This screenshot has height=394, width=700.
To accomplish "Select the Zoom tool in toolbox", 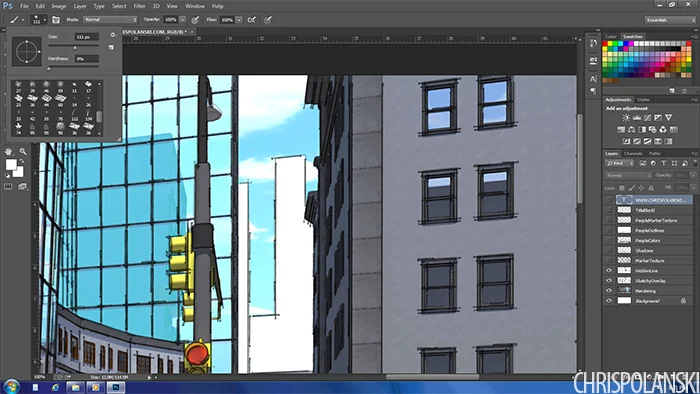I will click(x=22, y=152).
